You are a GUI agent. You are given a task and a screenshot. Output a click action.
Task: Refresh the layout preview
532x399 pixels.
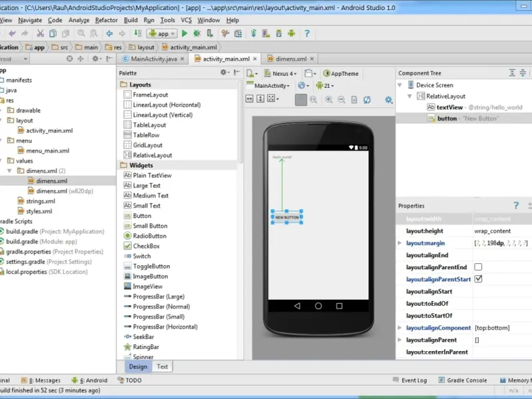coord(366,100)
